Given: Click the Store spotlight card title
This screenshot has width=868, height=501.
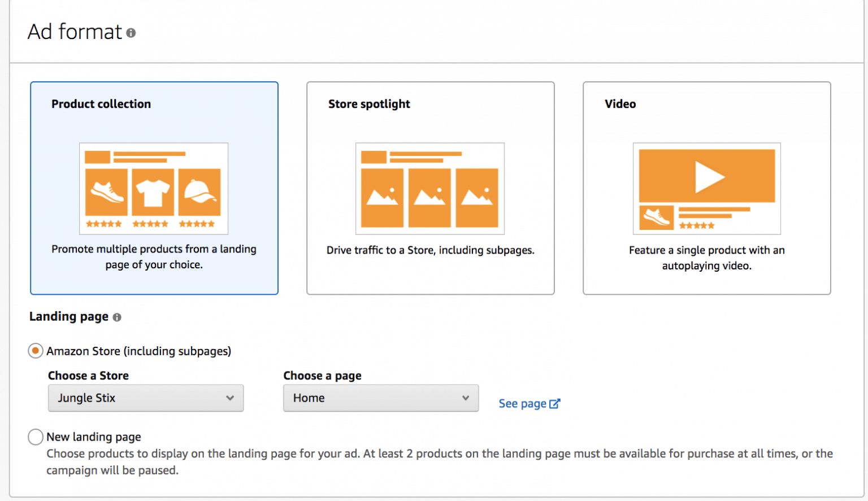Looking at the screenshot, I should [369, 104].
